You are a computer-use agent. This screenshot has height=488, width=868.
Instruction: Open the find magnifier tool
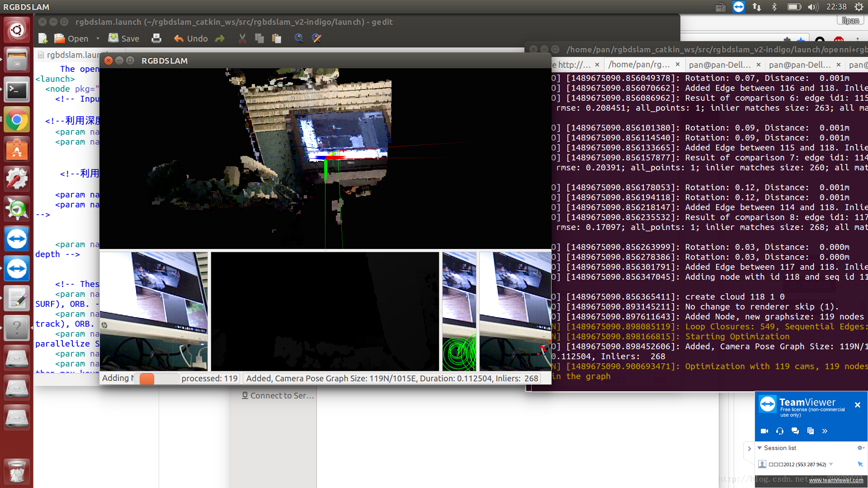(x=299, y=38)
